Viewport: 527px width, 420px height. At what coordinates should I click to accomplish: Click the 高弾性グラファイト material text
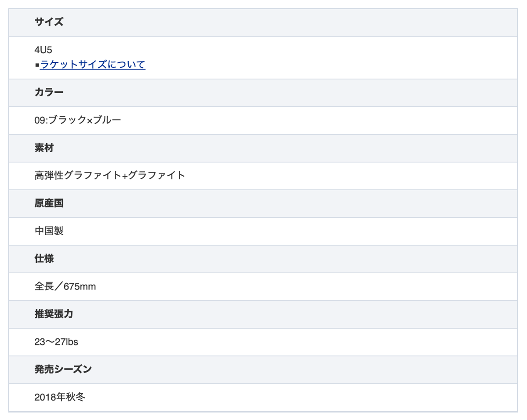(77, 176)
